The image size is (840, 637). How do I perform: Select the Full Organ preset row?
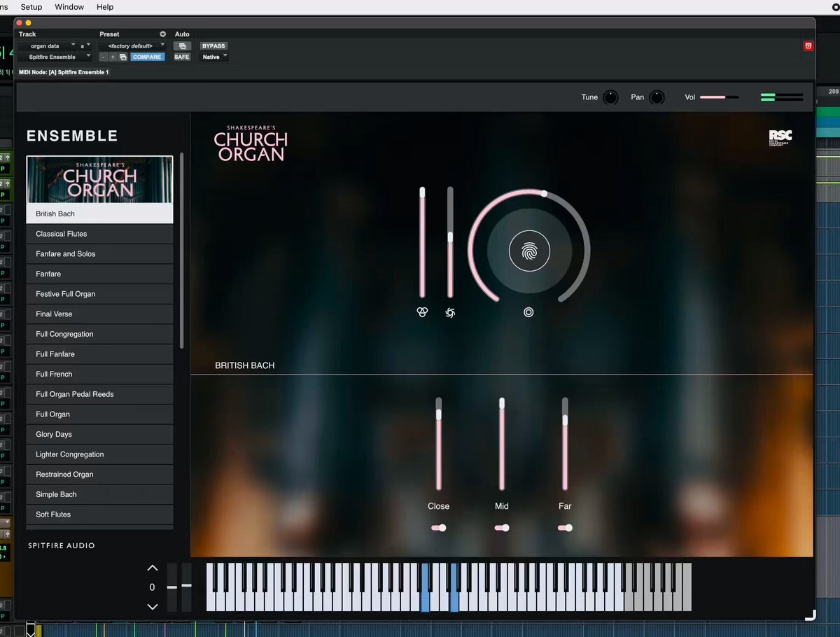pyautogui.click(x=99, y=414)
